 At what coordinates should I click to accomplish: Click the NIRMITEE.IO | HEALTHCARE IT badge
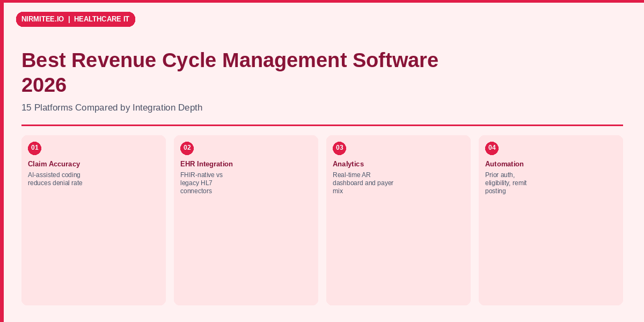click(x=76, y=19)
